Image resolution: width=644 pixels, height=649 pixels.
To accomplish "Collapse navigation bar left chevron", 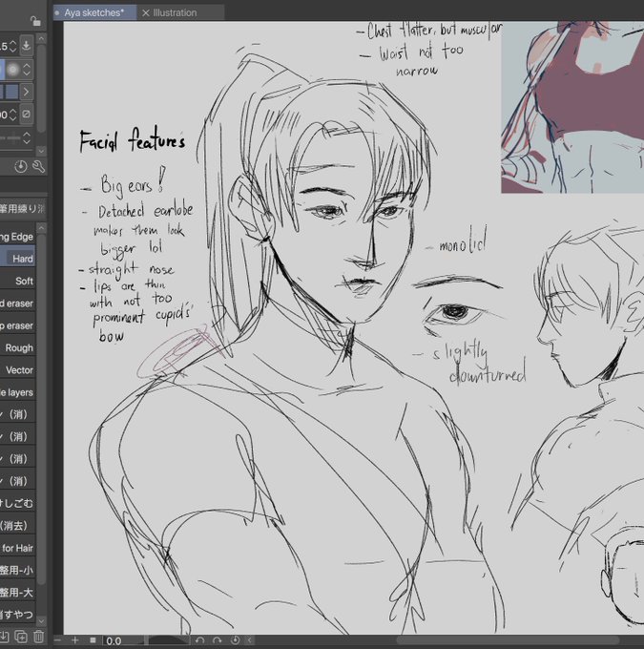I will coord(249,640).
